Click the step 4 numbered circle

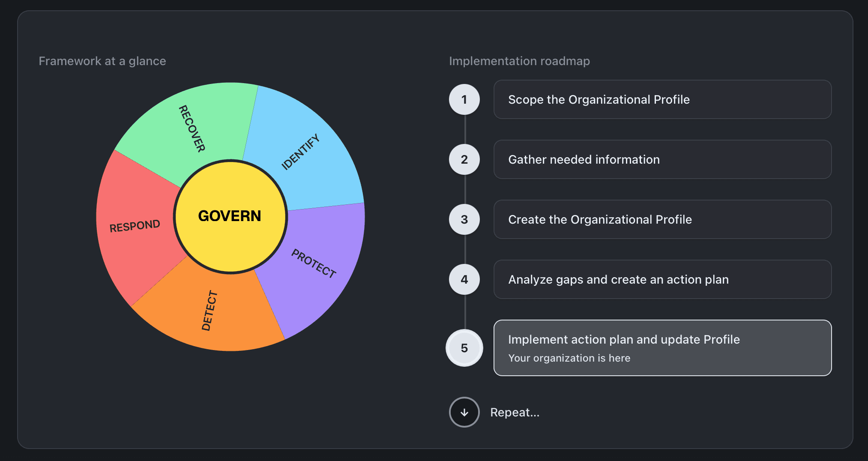tap(464, 279)
